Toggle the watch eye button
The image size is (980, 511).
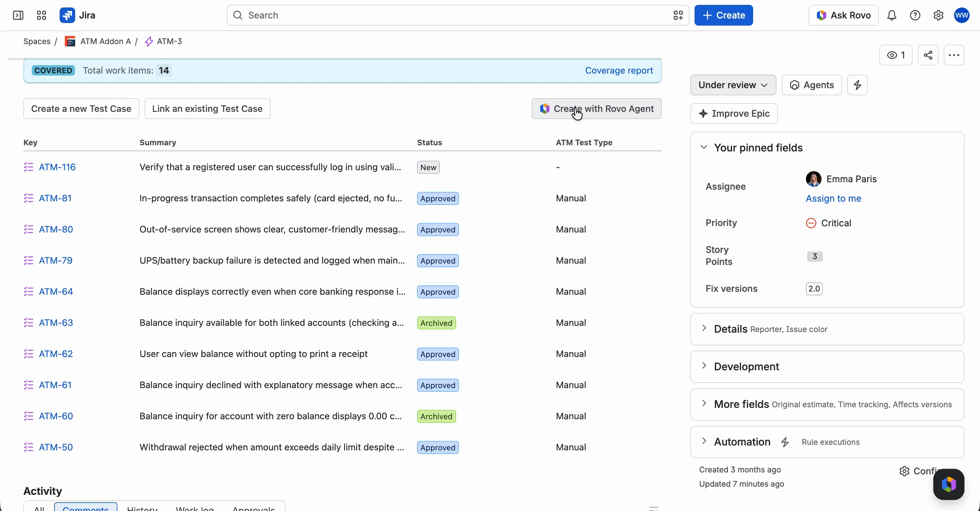coord(895,55)
